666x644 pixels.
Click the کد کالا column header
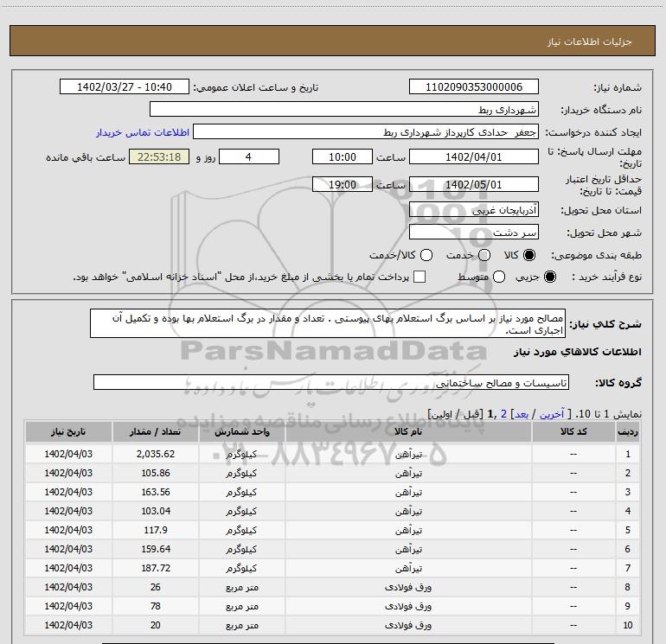coord(573,431)
